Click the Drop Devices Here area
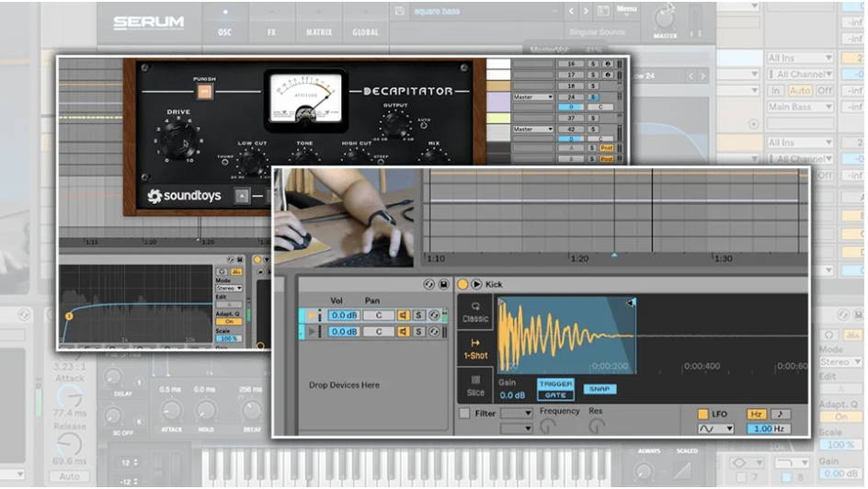868x489 pixels. click(x=344, y=385)
